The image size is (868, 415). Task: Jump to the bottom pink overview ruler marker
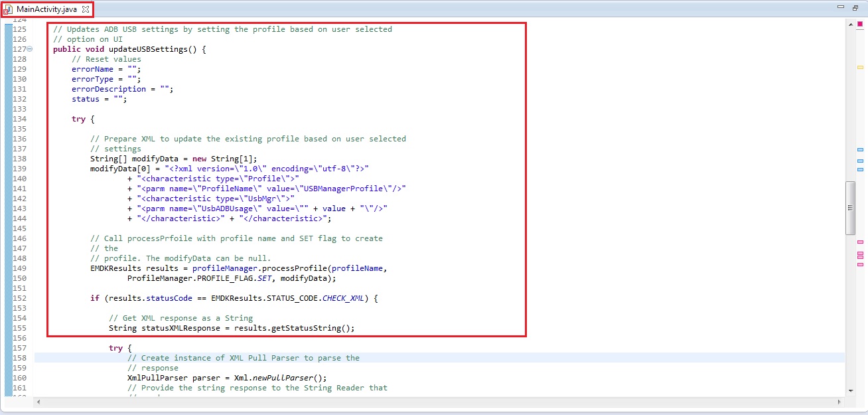[860, 264]
